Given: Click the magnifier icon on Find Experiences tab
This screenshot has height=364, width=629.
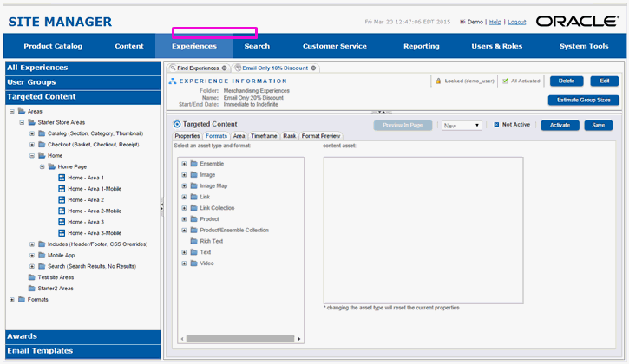Looking at the screenshot, I should [173, 68].
